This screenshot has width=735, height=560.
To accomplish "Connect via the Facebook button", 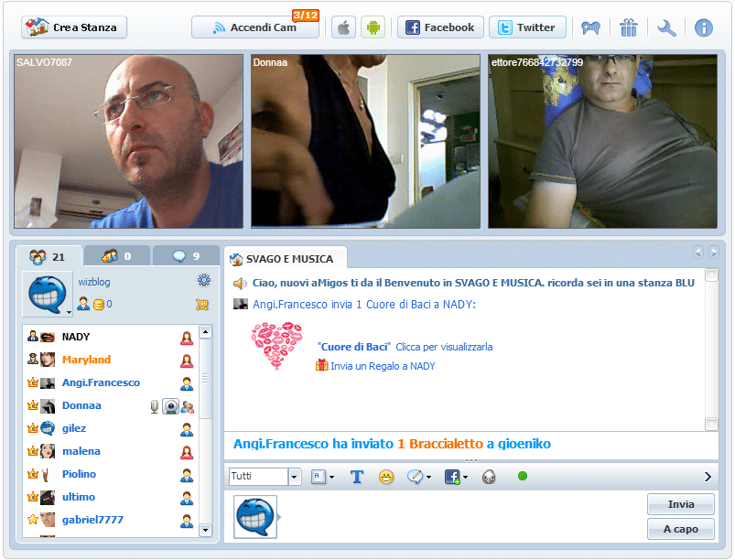I will click(440, 27).
